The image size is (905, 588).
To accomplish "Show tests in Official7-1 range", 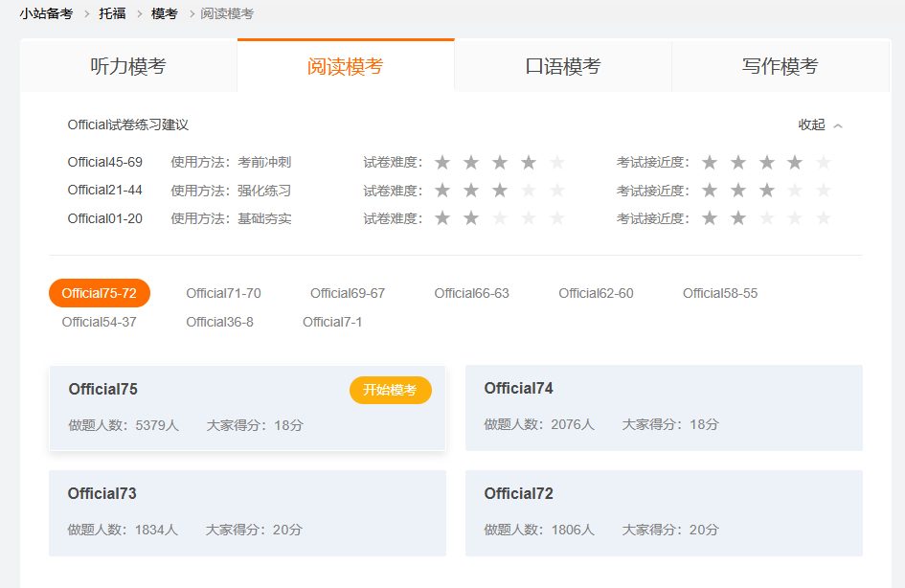I will pos(332,322).
